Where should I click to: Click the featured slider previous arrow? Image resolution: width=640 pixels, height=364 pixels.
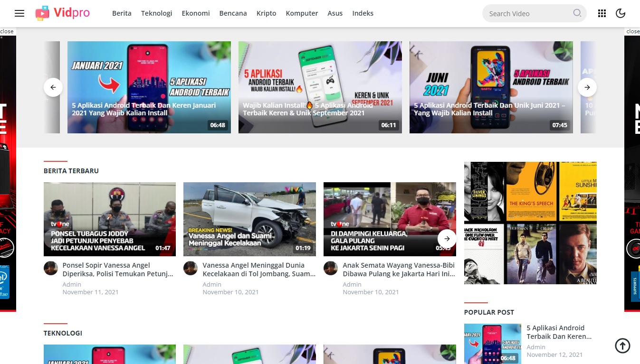point(53,87)
